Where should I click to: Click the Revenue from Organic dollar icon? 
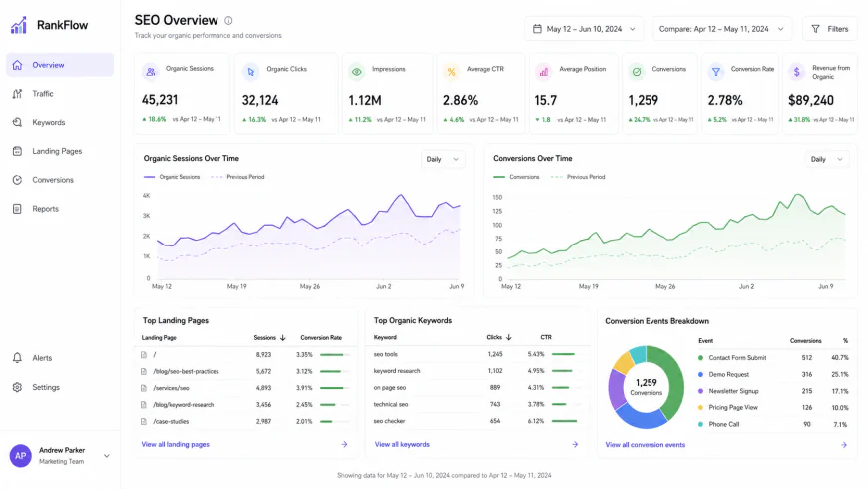click(796, 72)
